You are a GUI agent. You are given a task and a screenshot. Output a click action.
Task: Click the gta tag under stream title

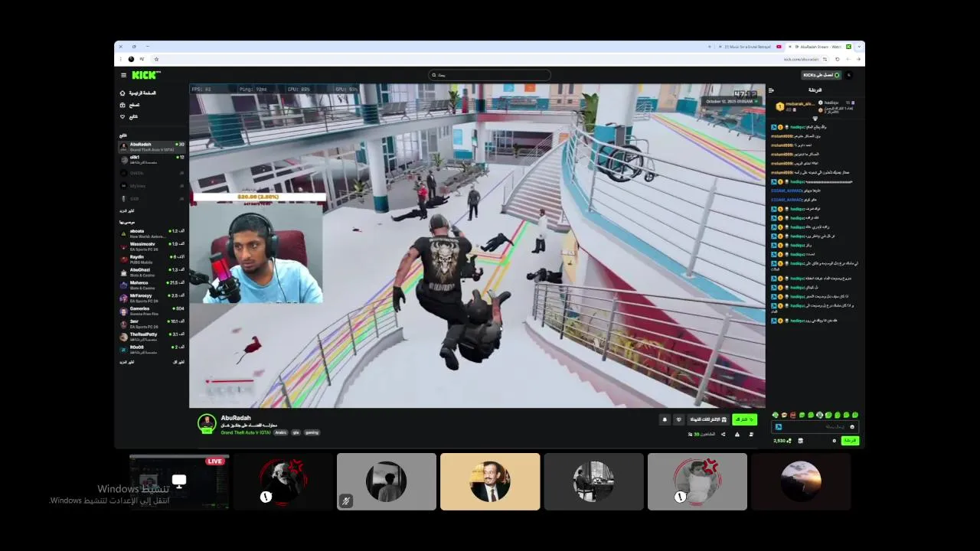pyautogui.click(x=296, y=432)
